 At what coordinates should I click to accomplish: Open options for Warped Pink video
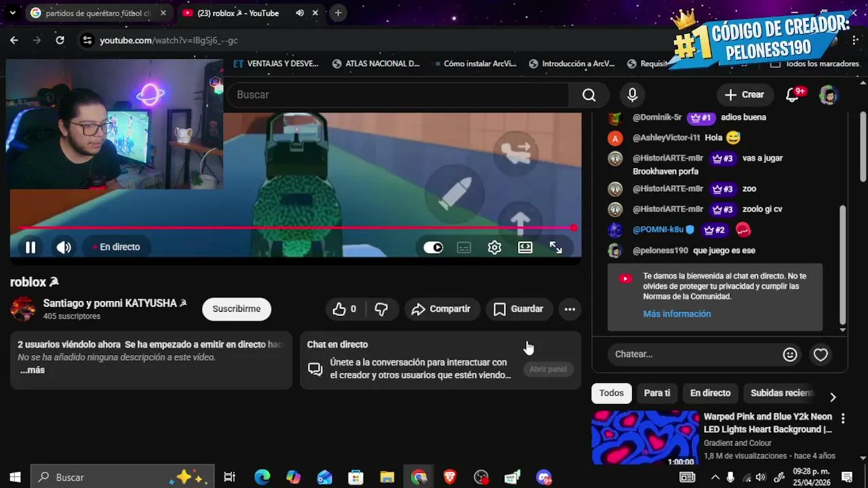pos(843,418)
